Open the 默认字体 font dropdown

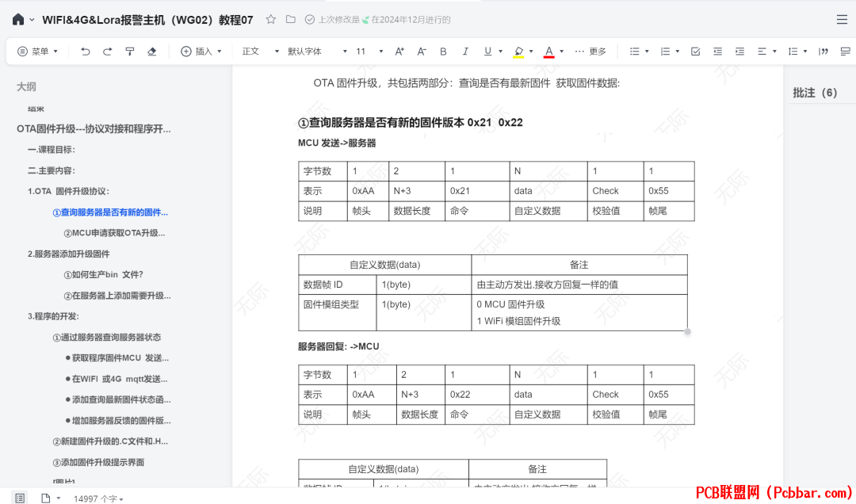point(317,52)
